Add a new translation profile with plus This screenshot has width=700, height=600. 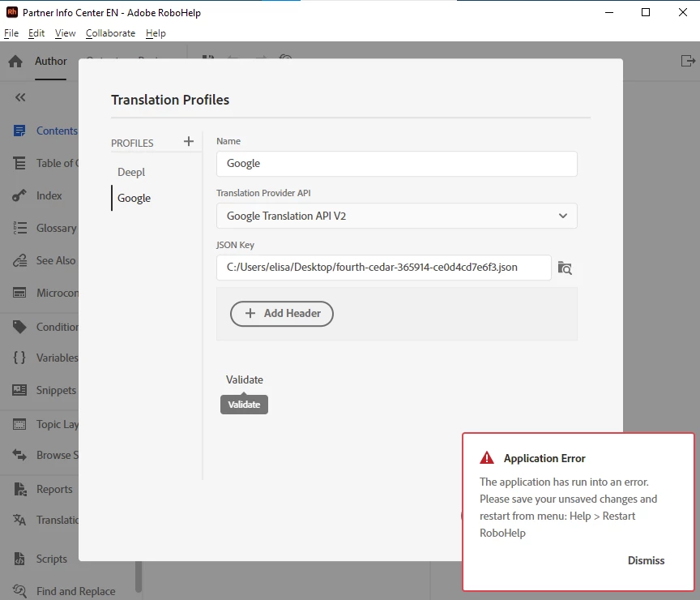(x=189, y=142)
